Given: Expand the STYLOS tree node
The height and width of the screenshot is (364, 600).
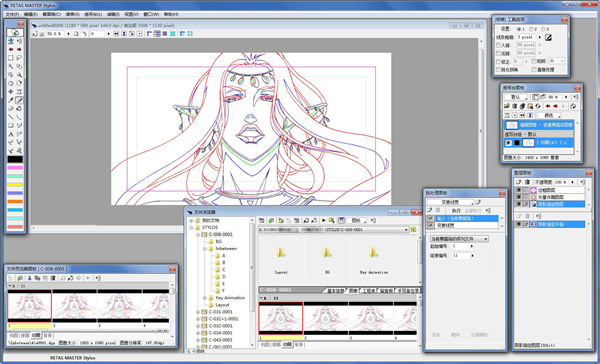Looking at the screenshot, I should point(191,227).
